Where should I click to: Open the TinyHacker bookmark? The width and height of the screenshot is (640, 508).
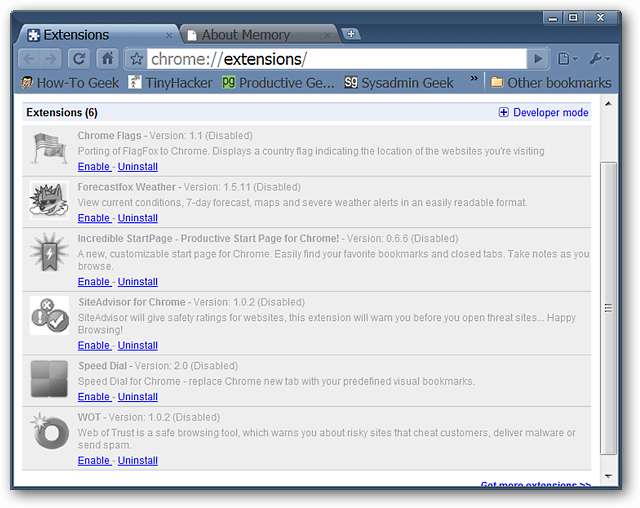pos(170,83)
